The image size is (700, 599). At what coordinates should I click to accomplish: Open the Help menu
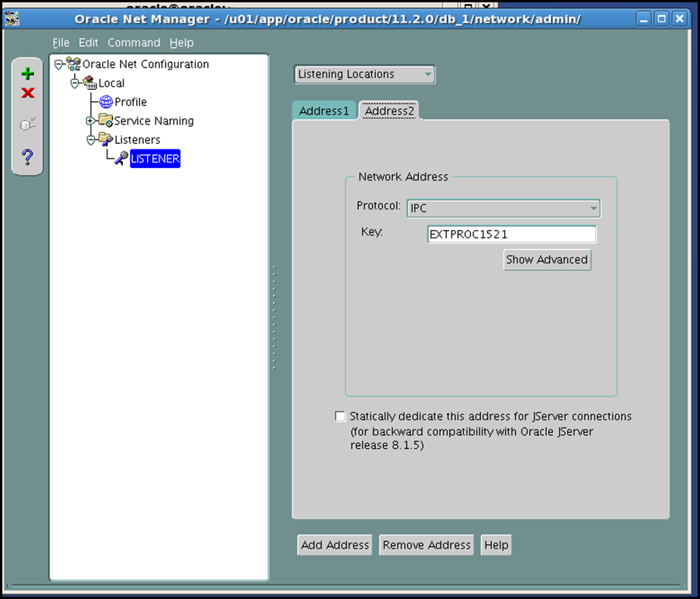click(181, 43)
